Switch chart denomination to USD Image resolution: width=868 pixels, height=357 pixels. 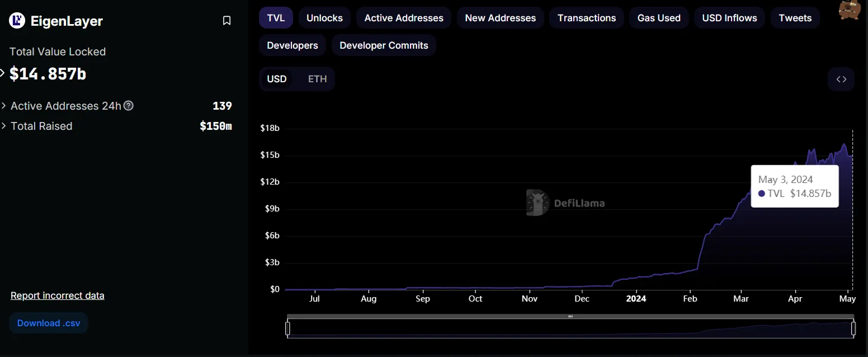click(277, 79)
